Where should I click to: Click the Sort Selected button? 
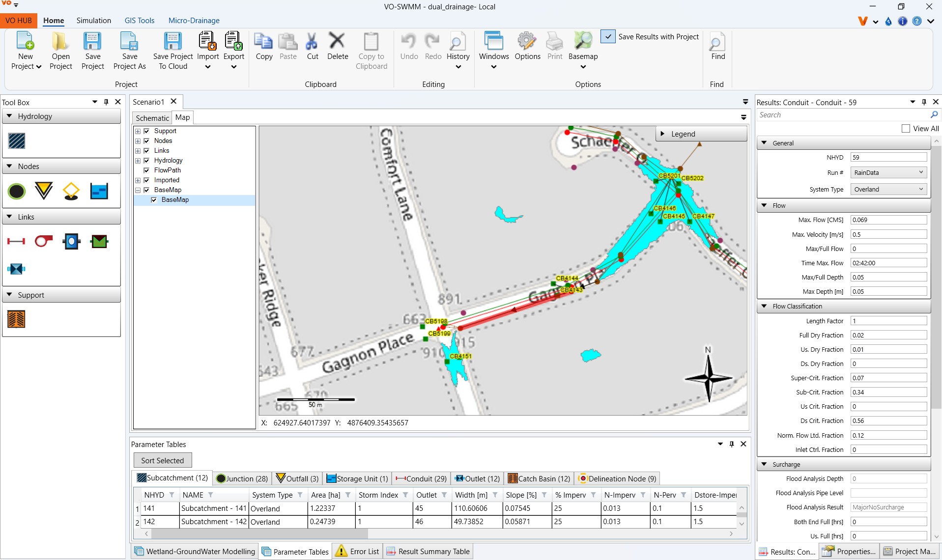coord(163,460)
